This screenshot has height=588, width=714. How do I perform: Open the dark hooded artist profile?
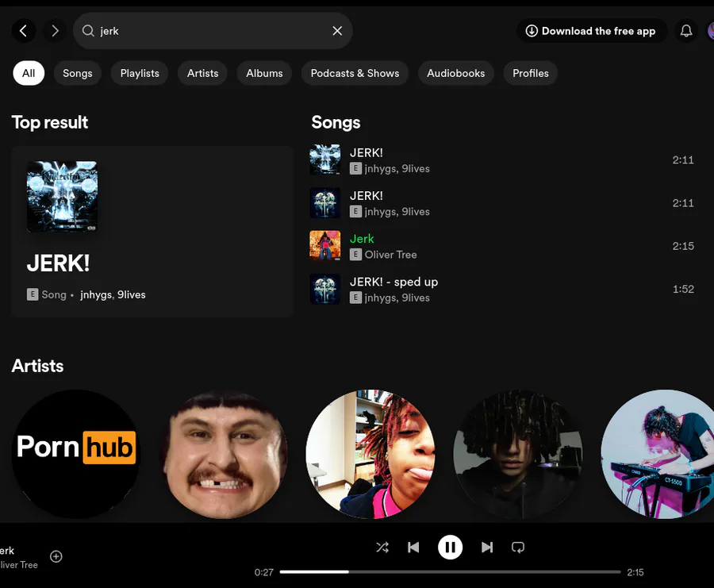click(x=518, y=454)
